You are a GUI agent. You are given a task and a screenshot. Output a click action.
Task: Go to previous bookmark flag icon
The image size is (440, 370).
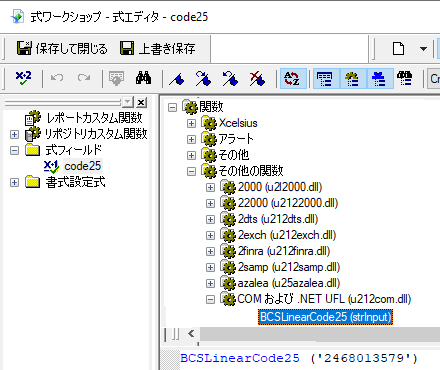click(x=230, y=79)
